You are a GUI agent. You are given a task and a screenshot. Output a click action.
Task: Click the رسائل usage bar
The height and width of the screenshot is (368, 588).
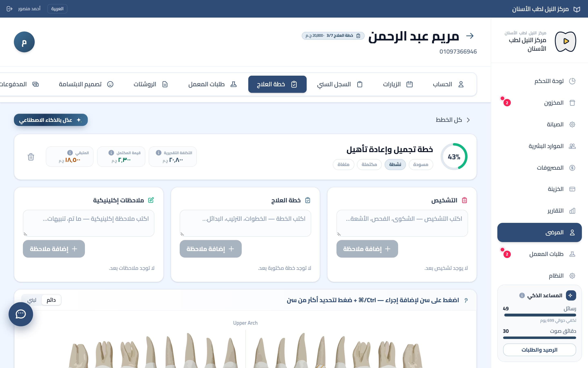pos(540,315)
